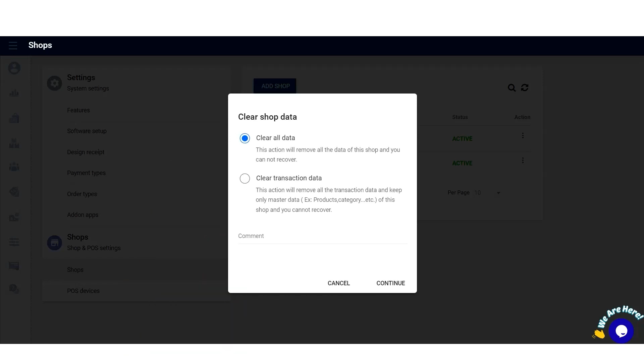The image size is (644, 362).
Task: Open the POS devices menu item
Action: (x=83, y=291)
